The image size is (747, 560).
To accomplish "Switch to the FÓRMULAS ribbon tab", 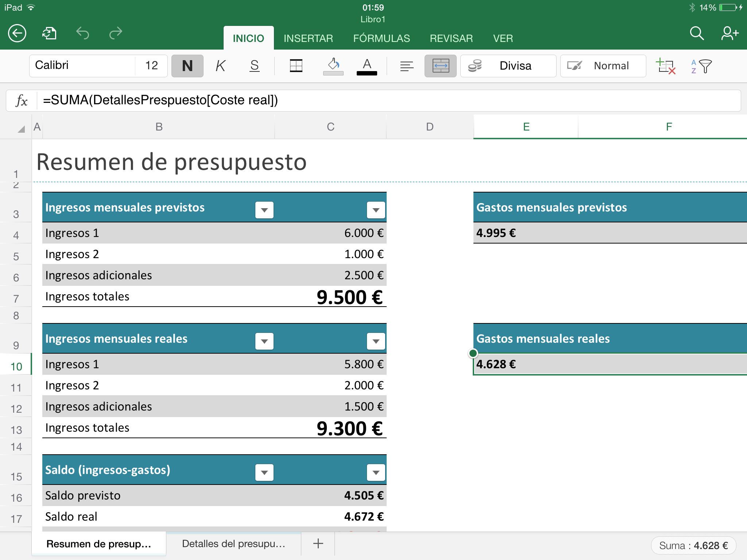I will click(382, 38).
